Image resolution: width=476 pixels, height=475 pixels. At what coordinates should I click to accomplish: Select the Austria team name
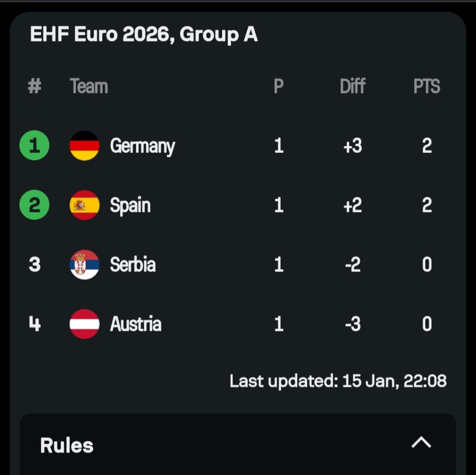(x=135, y=324)
